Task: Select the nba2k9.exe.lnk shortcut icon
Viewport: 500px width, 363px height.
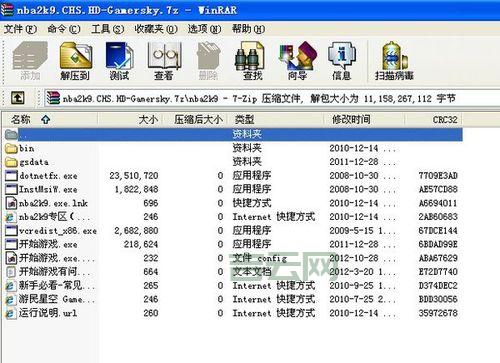Action: [11, 203]
